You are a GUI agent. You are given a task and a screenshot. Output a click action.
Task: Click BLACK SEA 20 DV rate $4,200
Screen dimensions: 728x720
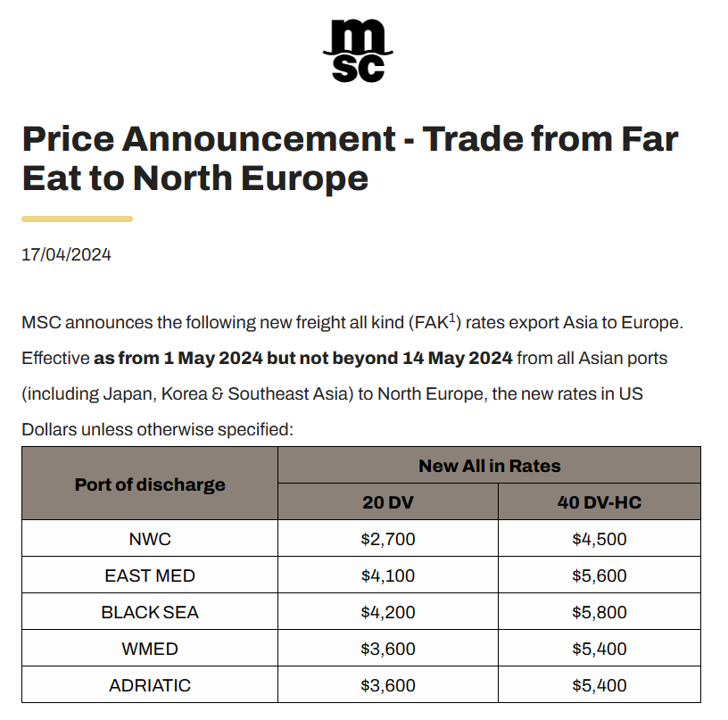[x=388, y=612]
